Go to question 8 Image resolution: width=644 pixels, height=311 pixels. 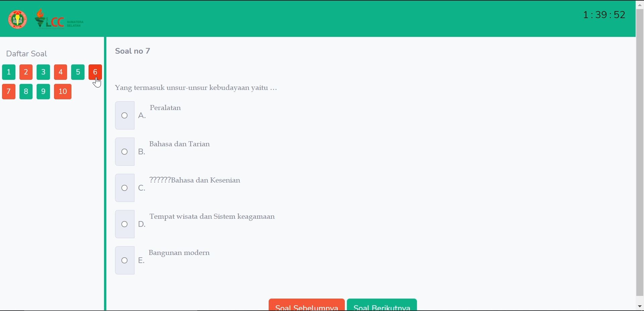tap(26, 92)
